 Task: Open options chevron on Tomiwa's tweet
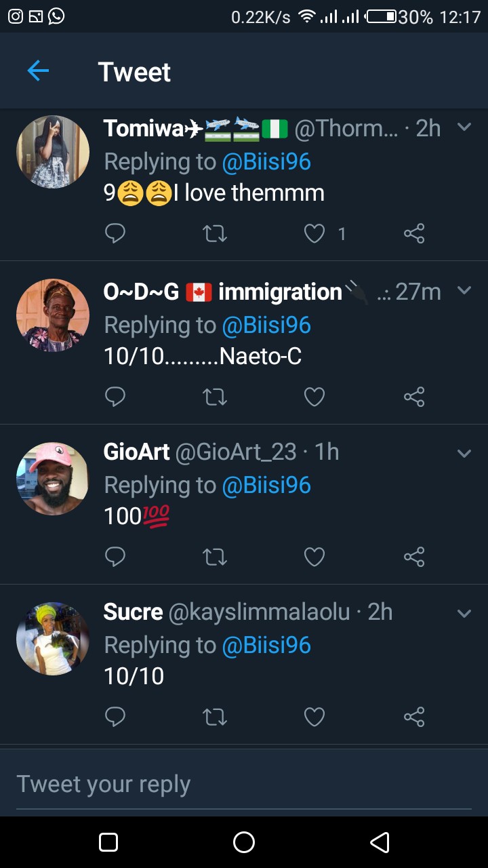pyautogui.click(x=464, y=127)
